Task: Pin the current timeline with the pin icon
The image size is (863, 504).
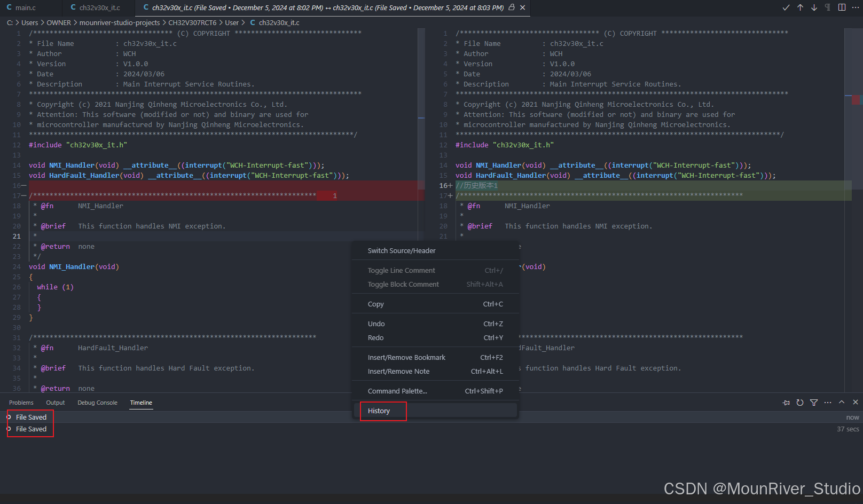Action: click(786, 403)
